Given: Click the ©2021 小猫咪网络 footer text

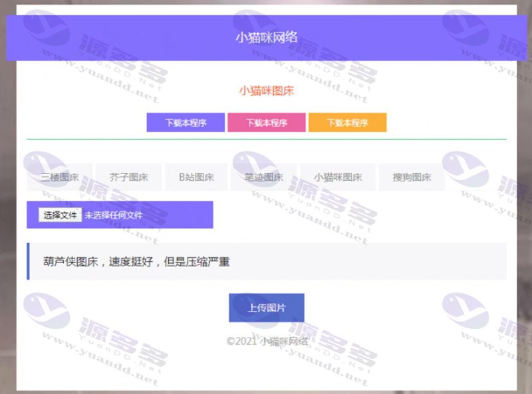Looking at the screenshot, I should pos(267,341).
